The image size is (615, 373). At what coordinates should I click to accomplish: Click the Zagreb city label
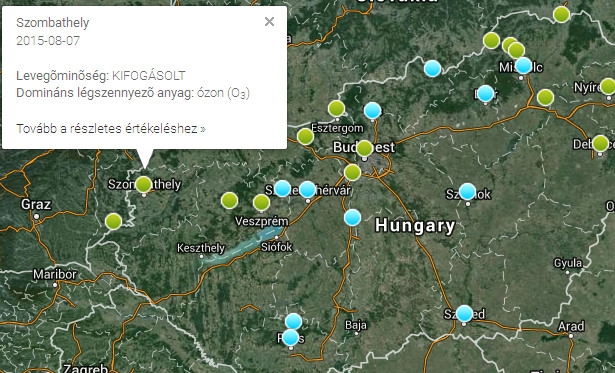click(85, 369)
